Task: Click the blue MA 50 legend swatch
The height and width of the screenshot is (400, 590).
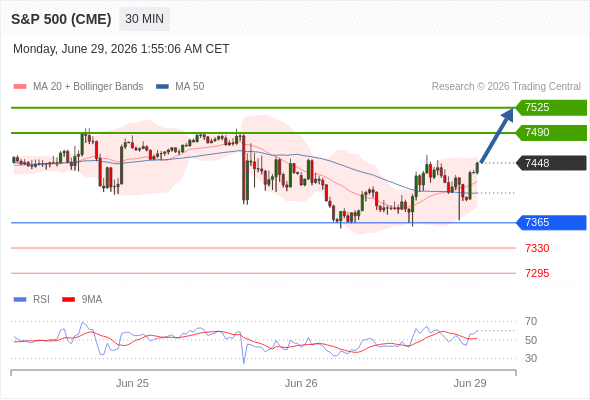Action: (x=162, y=87)
